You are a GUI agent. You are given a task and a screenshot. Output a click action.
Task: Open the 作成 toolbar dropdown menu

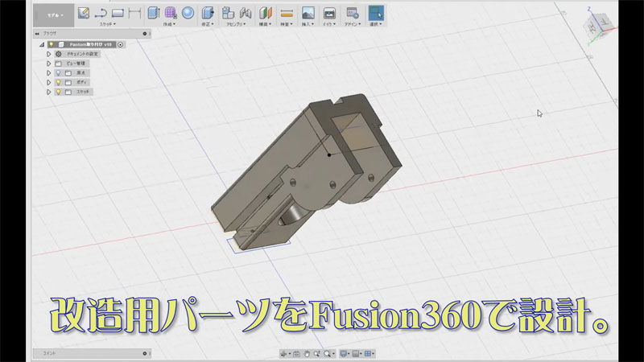click(x=169, y=24)
